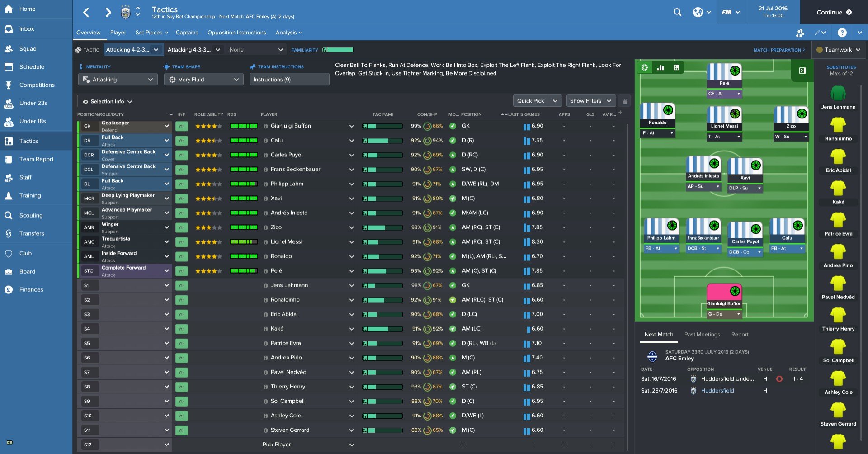This screenshot has height=454, width=868.
Task: Open the Attacking 4-2-3 tactic dropdown
Action: 133,50
